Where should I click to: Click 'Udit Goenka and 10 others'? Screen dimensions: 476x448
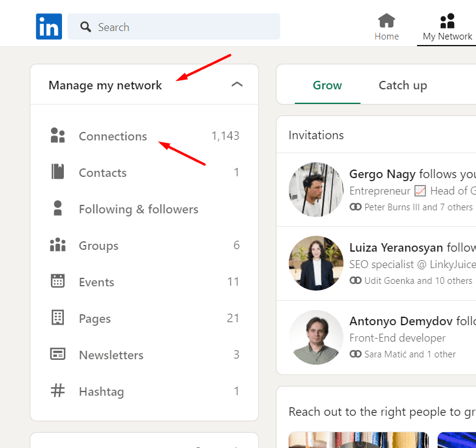[418, 280]
